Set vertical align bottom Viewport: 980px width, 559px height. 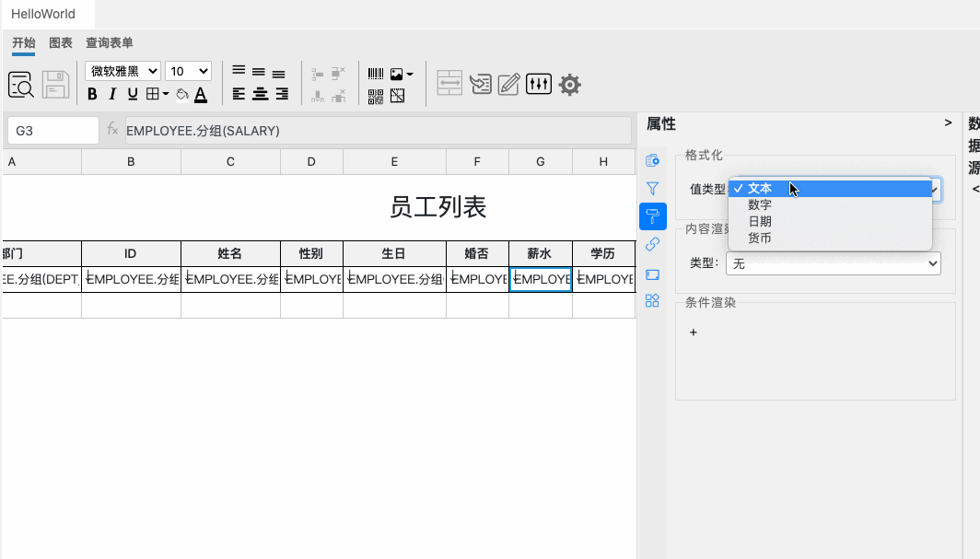click(279, 74)
